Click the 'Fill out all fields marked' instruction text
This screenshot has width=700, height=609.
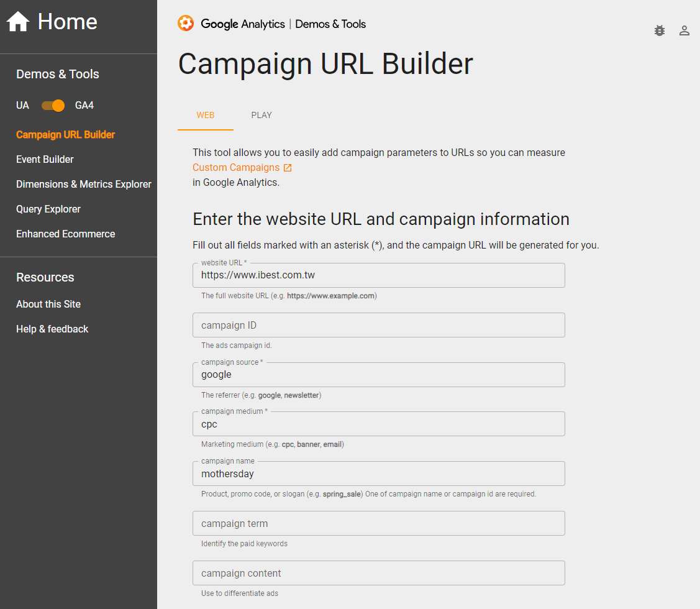[396, 245]
